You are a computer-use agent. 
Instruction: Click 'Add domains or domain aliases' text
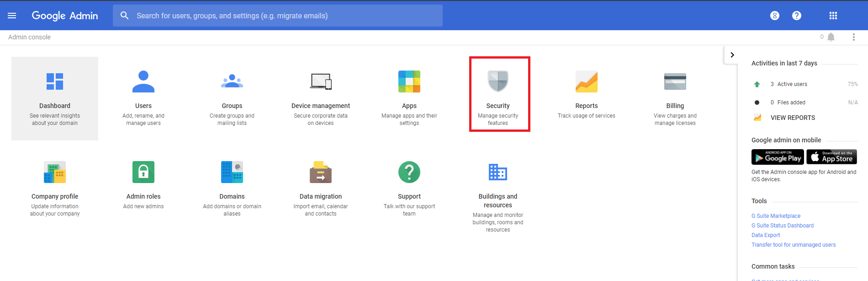pos(232,210)
